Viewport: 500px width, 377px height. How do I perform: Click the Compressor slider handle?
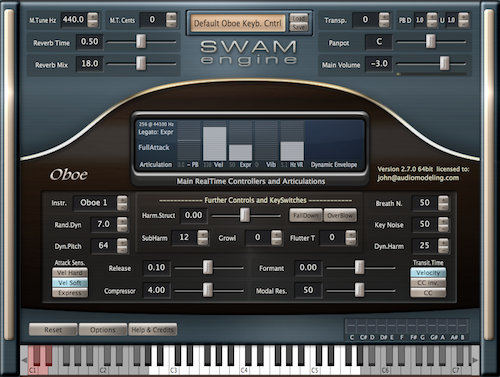pyautogui.click(x=208, y=290)
